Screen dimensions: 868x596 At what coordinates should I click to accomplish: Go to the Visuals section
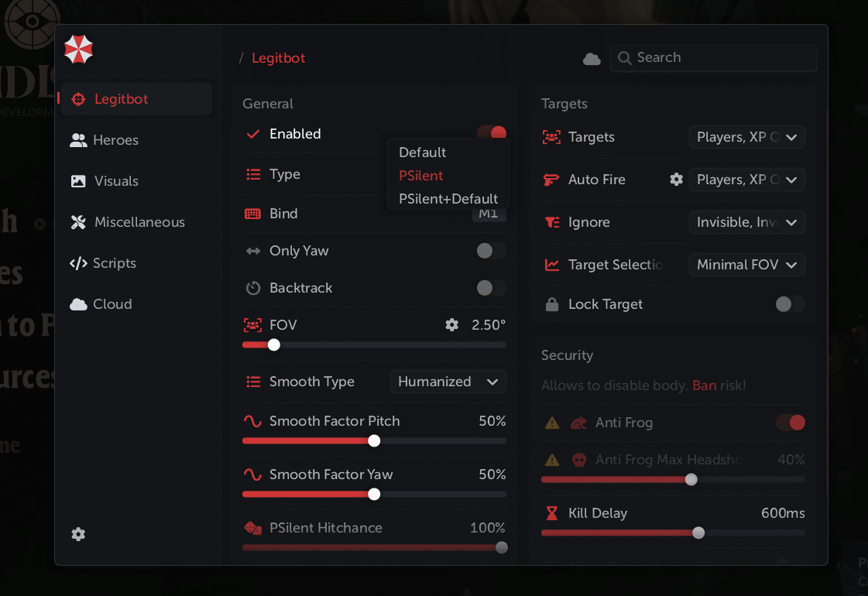click(116, 181)
